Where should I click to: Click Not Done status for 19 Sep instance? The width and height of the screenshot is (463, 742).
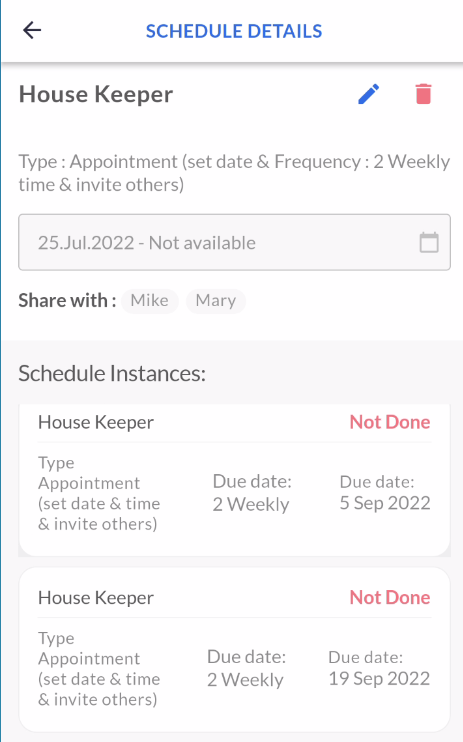(390, 598)
